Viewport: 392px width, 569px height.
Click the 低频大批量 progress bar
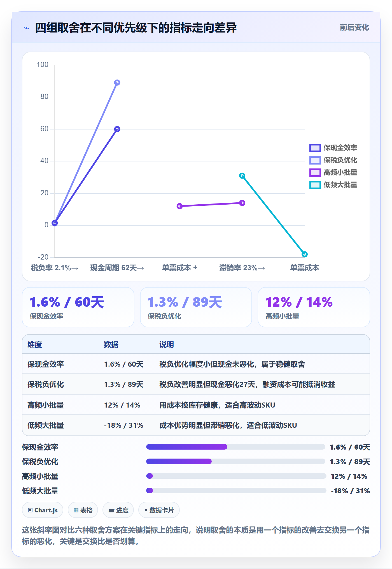pos(236,491)
